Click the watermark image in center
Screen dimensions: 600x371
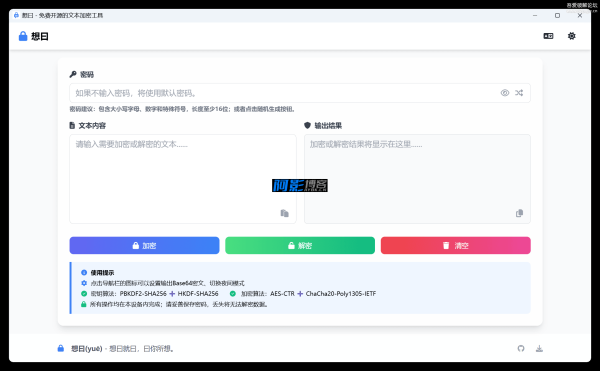click(x=300, y=186)
